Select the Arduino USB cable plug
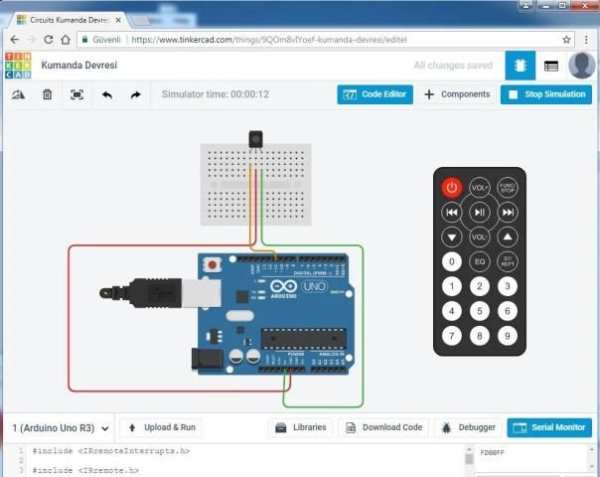600x477 pixels. point(160,293)
